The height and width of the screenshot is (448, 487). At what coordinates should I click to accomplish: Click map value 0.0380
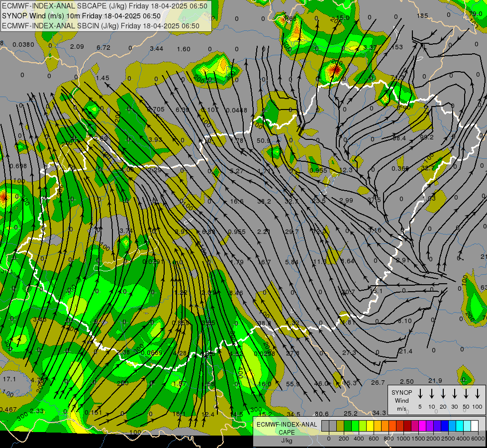point(23,45)
